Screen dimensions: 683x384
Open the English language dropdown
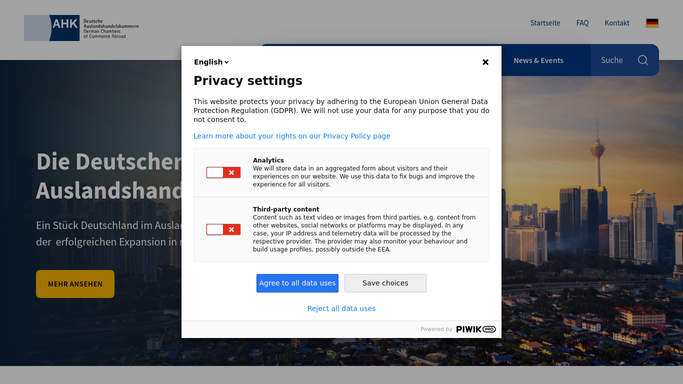coord(211,62)
